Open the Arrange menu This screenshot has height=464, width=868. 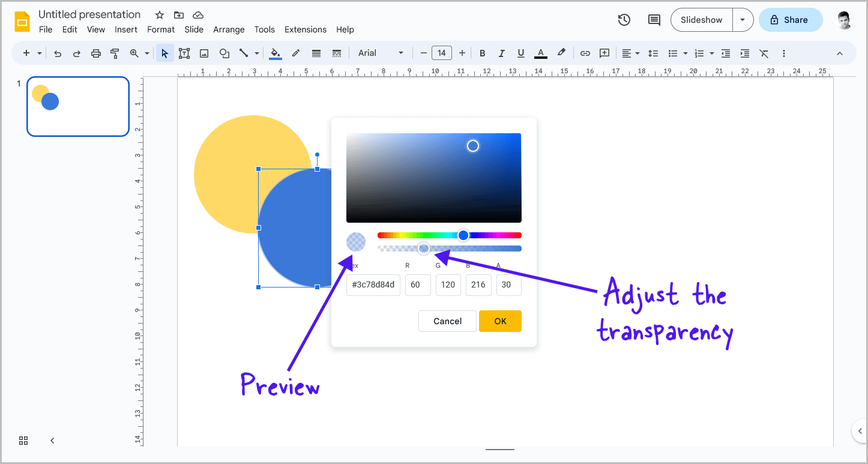click(x=229, y=29)
